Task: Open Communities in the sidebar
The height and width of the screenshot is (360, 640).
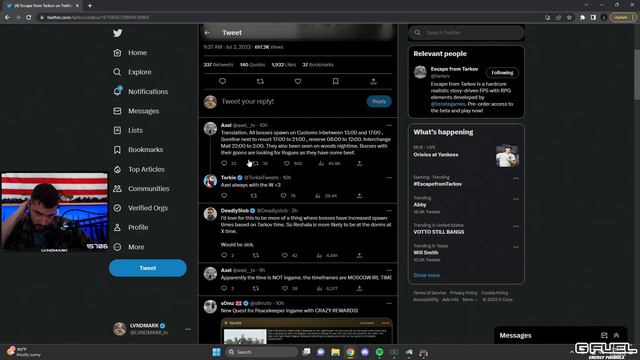Action: pos(141,189)
